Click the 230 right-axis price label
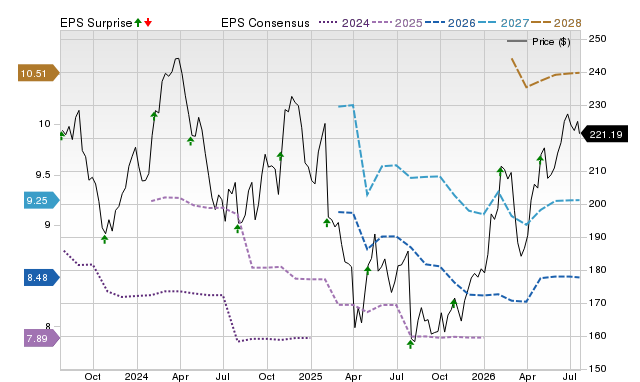This screenshot has height=382, width=640. tap(597, 105)
